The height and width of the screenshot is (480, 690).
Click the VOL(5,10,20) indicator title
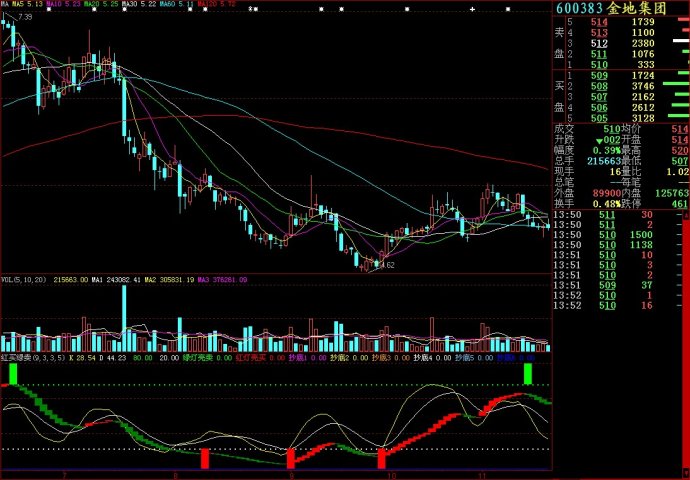click(x=24, y=280)
